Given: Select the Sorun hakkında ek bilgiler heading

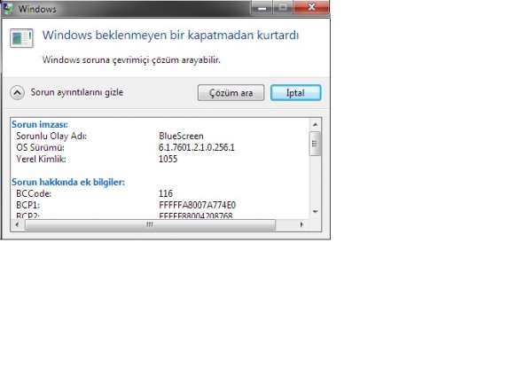Looking at the screenshot, I should click(68, 182).
